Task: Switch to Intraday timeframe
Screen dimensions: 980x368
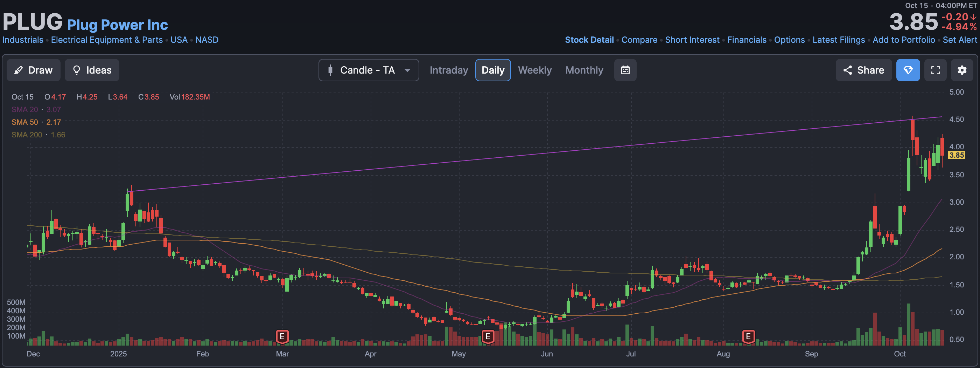Action: (449, 70)
